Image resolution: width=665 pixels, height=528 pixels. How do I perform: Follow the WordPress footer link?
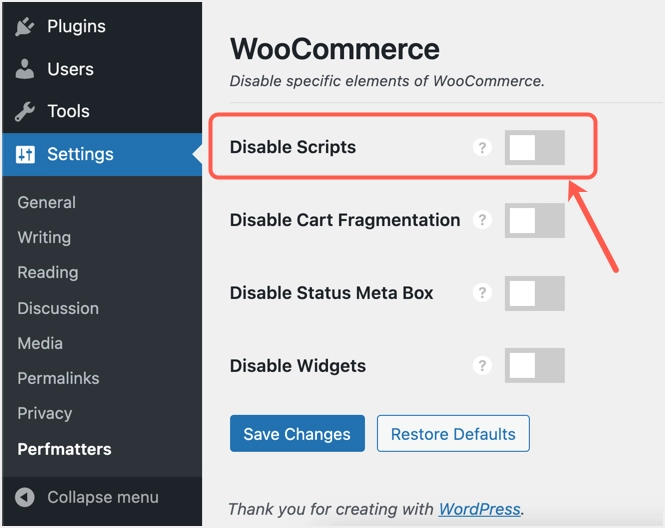(479, 509)
